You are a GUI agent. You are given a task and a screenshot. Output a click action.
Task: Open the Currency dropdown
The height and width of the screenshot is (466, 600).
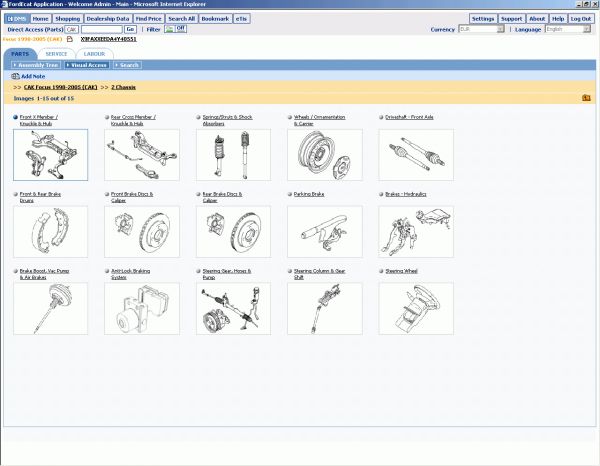pyautogui.click(x=500, y=30)
